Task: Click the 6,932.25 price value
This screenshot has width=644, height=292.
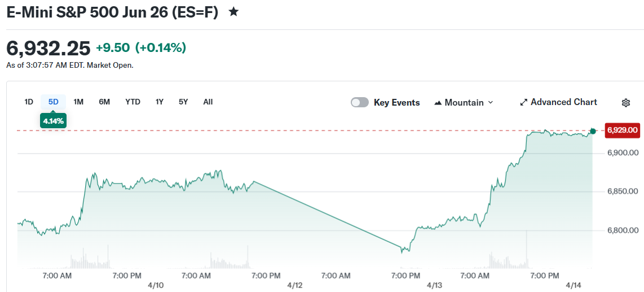Action: coord(48,49)
